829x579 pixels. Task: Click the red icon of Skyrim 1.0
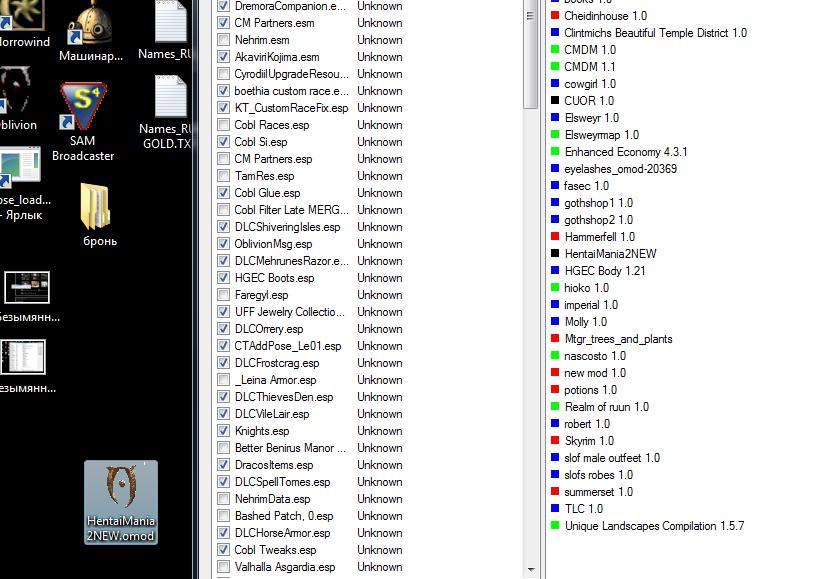click(555, 440)
